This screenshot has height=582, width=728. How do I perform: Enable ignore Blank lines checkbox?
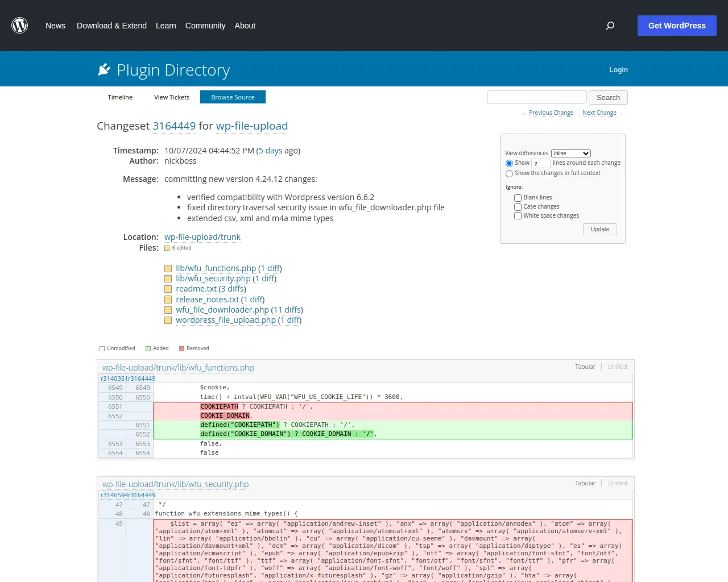point(518,198)
